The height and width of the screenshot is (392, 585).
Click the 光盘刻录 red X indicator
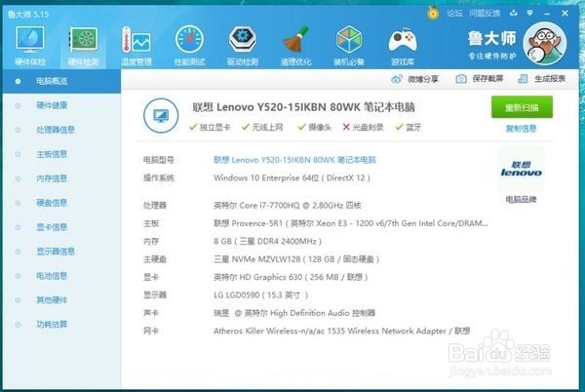point(363,127)
